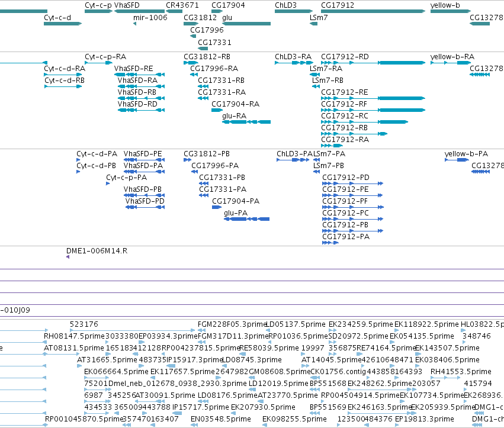Select the yellow-b-RA transcript label

452,57
